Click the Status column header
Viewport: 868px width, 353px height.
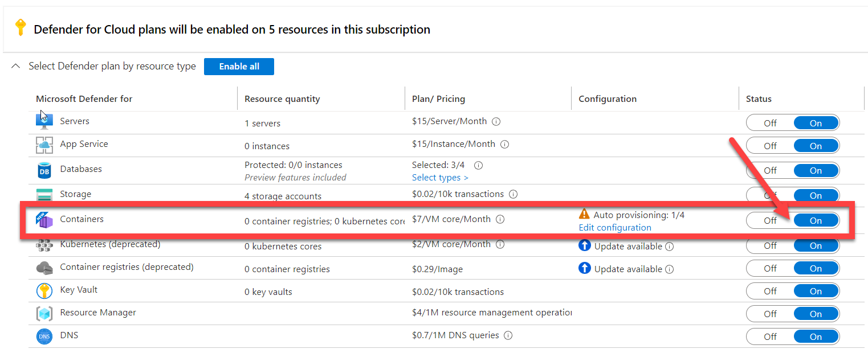tap(759, 98)
